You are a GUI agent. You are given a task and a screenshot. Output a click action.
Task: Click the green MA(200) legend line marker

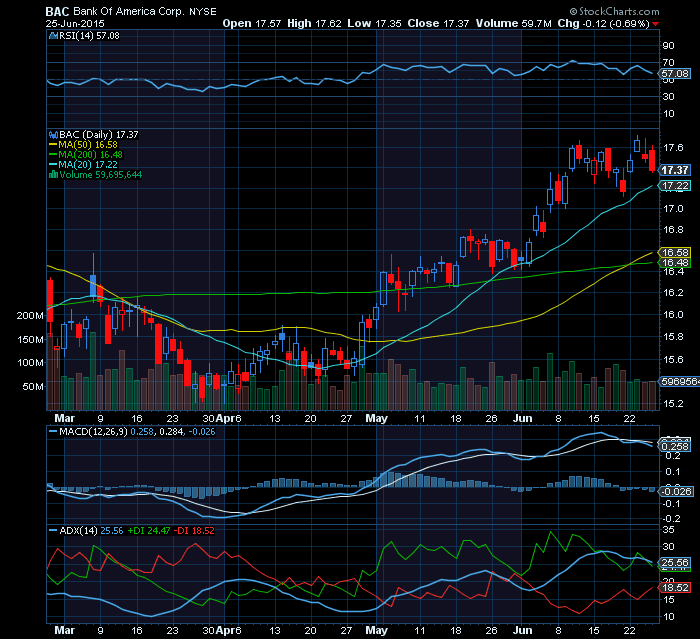click(x=53, y=155)
